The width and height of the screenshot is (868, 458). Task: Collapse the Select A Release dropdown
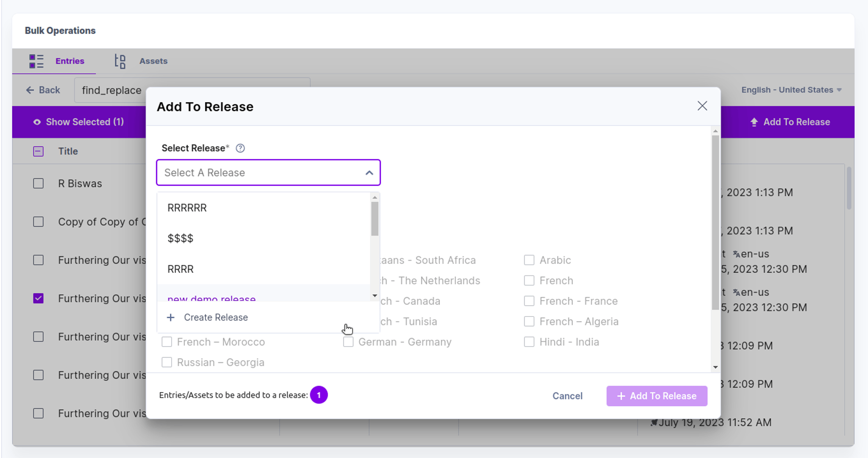pyautogui.click(x=369, y=173)
